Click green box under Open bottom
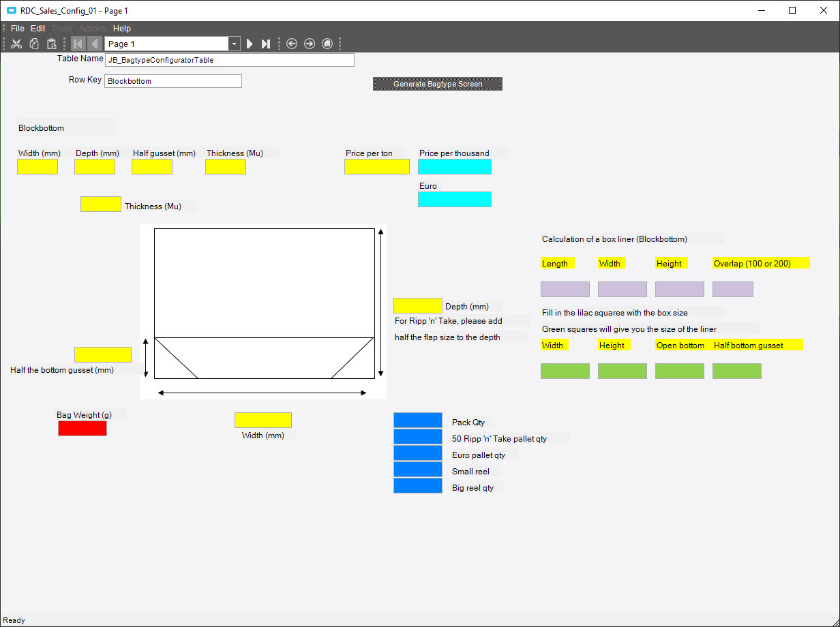 tap(680, 371)
